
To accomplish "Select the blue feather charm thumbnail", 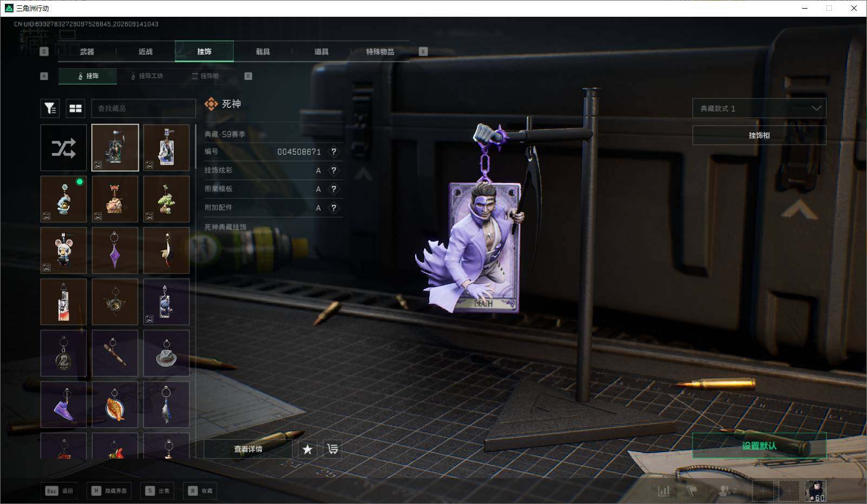I will click(166, 404).
